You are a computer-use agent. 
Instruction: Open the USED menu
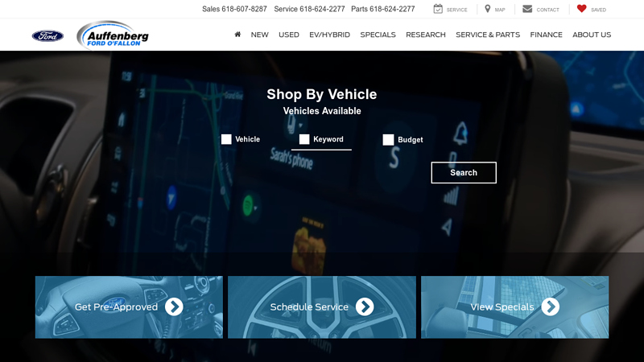click(x=289, y=35)
